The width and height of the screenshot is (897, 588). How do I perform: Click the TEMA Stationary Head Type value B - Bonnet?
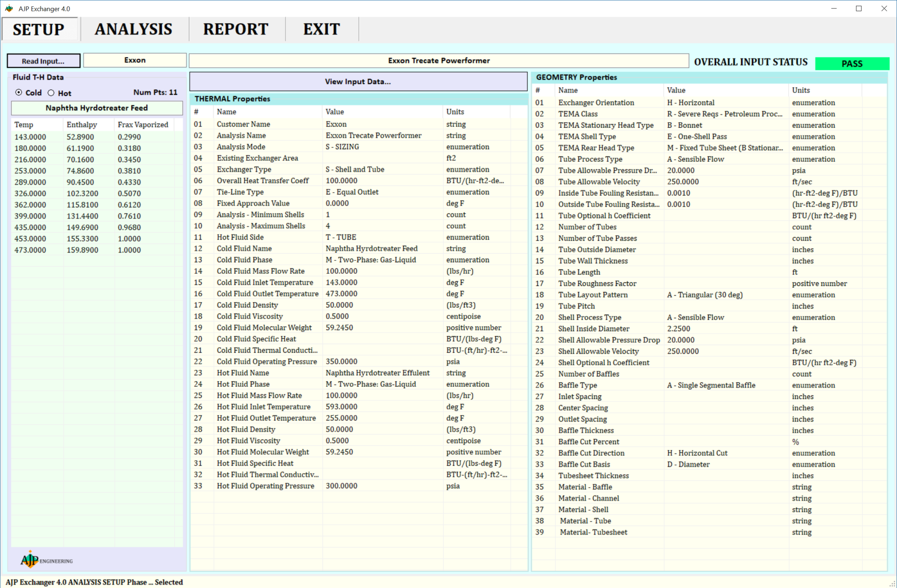(684, 125)
